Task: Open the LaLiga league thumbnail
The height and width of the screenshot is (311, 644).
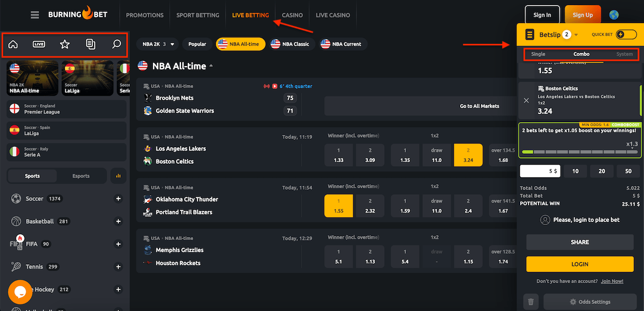Action: click(x=87, y=78)
